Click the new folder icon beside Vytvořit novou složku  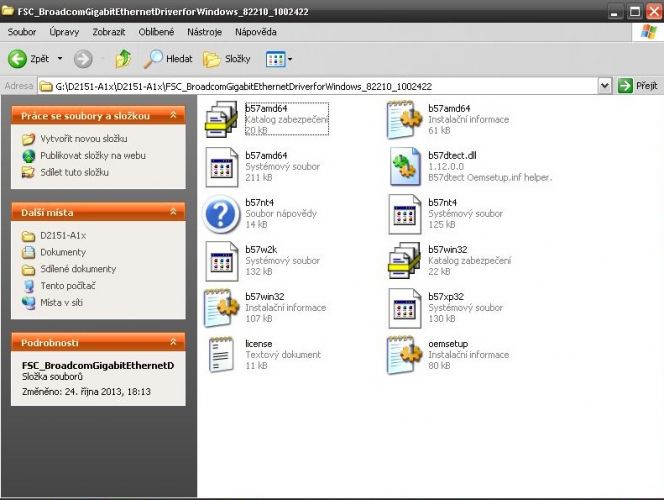tap(28, 139)
